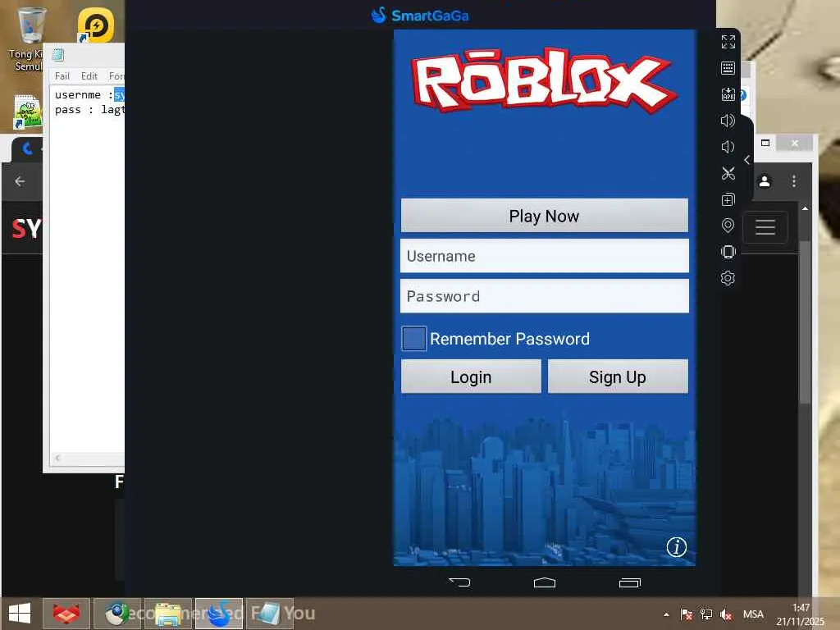The width and height of the screenshot is (840, 630).
Task: Open the website hamburger menu
Action: [765, 227]
